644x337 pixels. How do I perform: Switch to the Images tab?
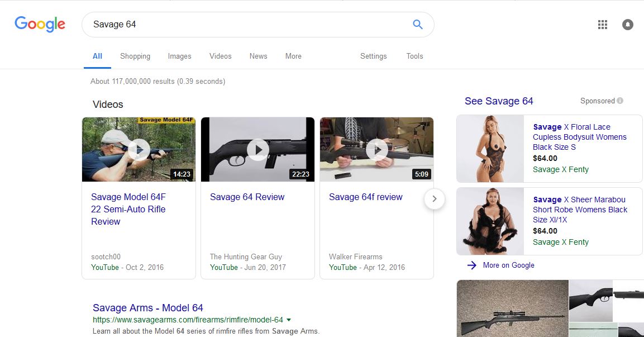coord(179,56)
